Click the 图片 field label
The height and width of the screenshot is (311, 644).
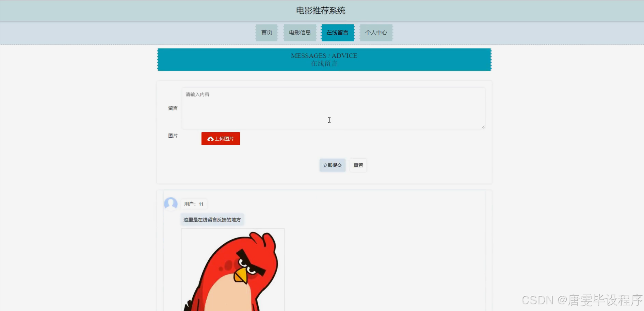pos(173,136)
